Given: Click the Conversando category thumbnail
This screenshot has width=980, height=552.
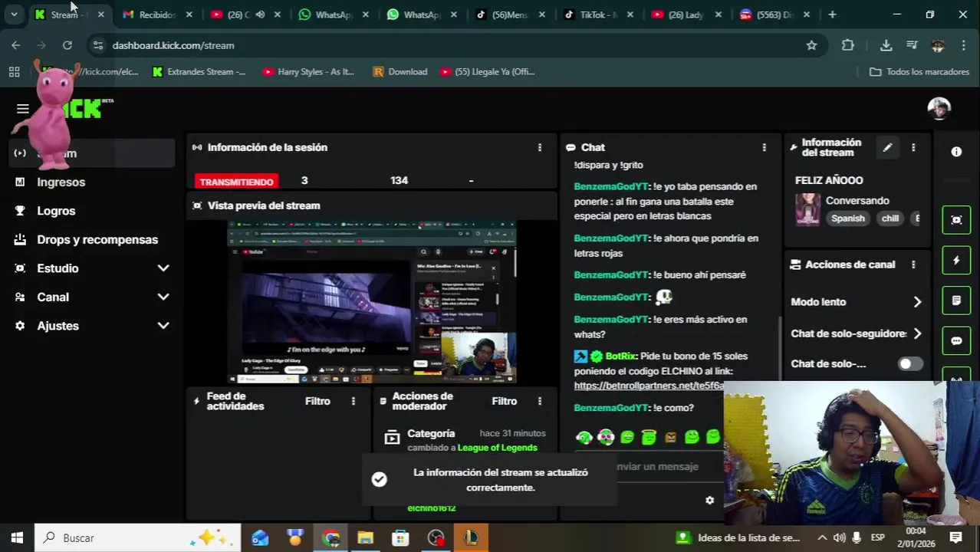Looking at the screenshot, I should pos(807,209).
